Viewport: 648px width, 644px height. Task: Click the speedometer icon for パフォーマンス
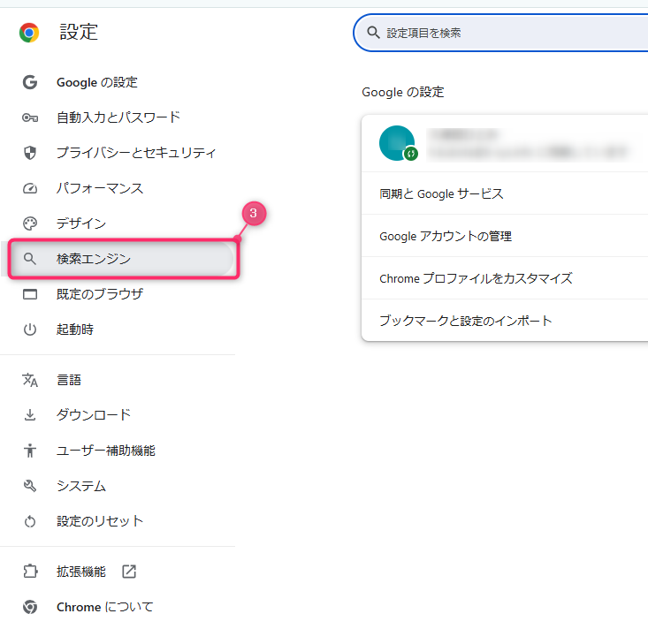pos(30,188)
